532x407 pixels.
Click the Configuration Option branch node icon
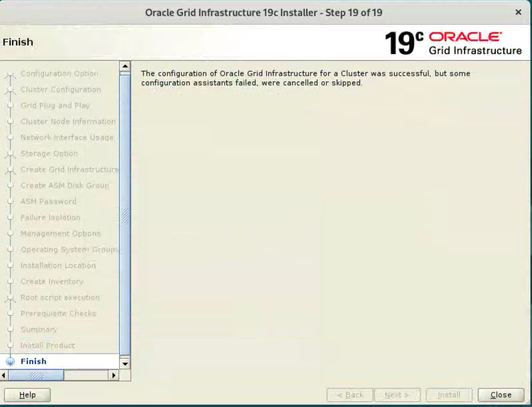(10, 75)
